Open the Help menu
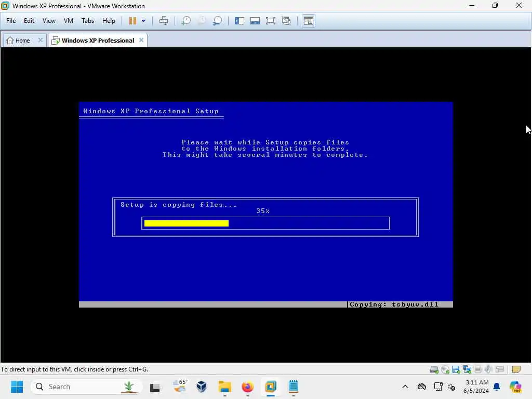The height and width of the screenshot is (399, 532). 109,21
